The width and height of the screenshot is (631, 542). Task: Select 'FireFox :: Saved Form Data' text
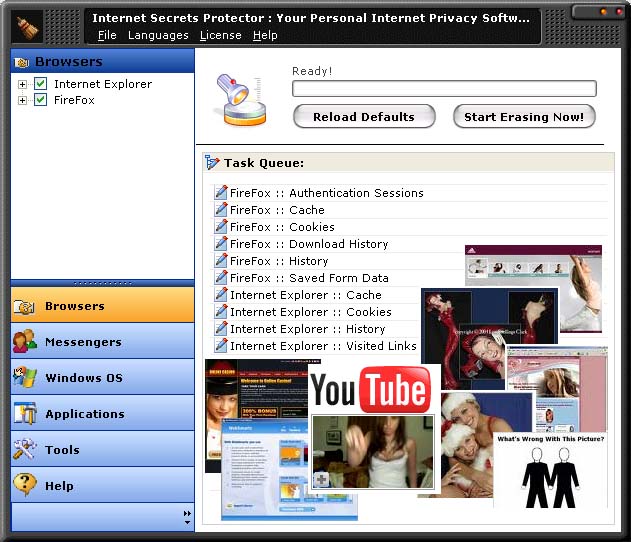[x=309, y=278]
